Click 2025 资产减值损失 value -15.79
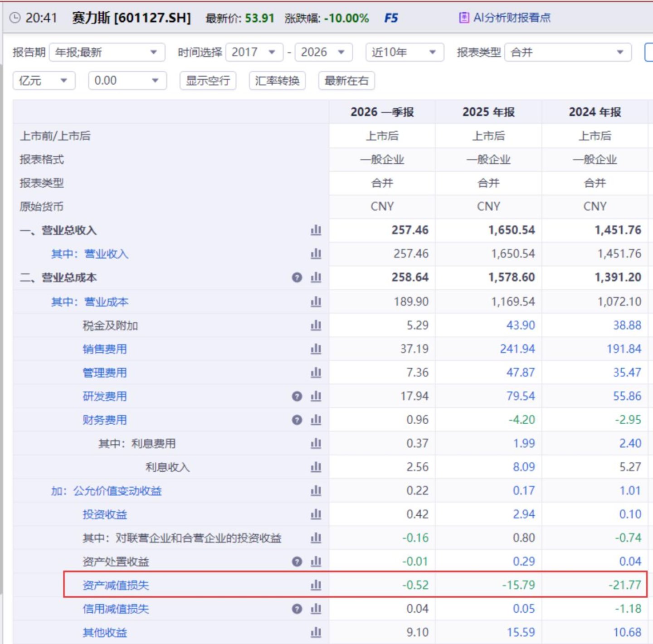This screenshot has width=653, height=644. click(x=518, y=585)
